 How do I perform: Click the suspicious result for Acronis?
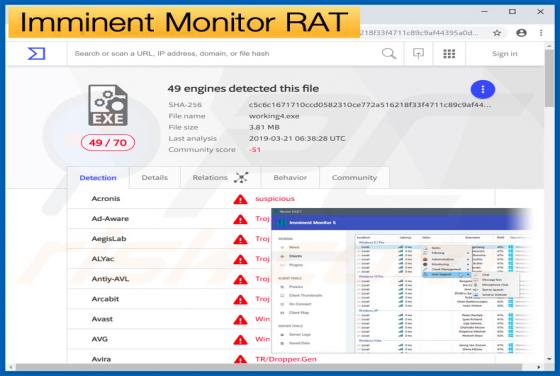click(275, 199)
